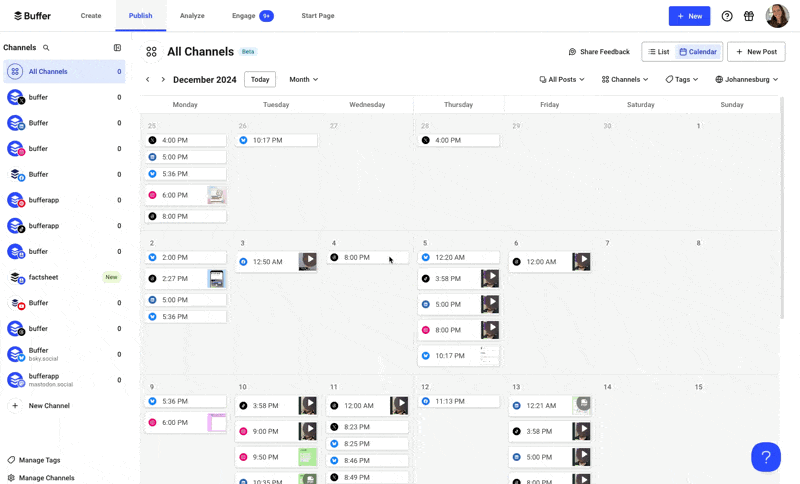Screen dimensions: 800x484
Task: Open the 10:17 PM post on Thursday 5
Action: click(459, 355)
